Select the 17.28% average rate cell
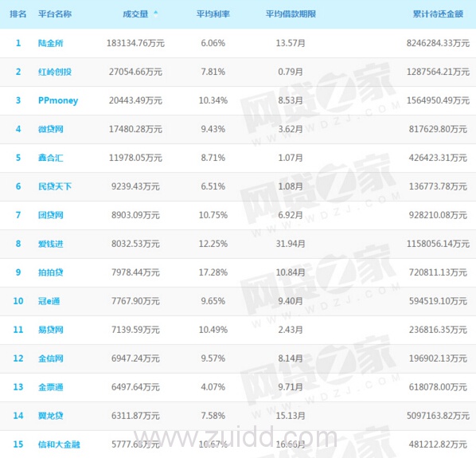Viewport: 476px width, 458px height. click(x=213, y=272)
